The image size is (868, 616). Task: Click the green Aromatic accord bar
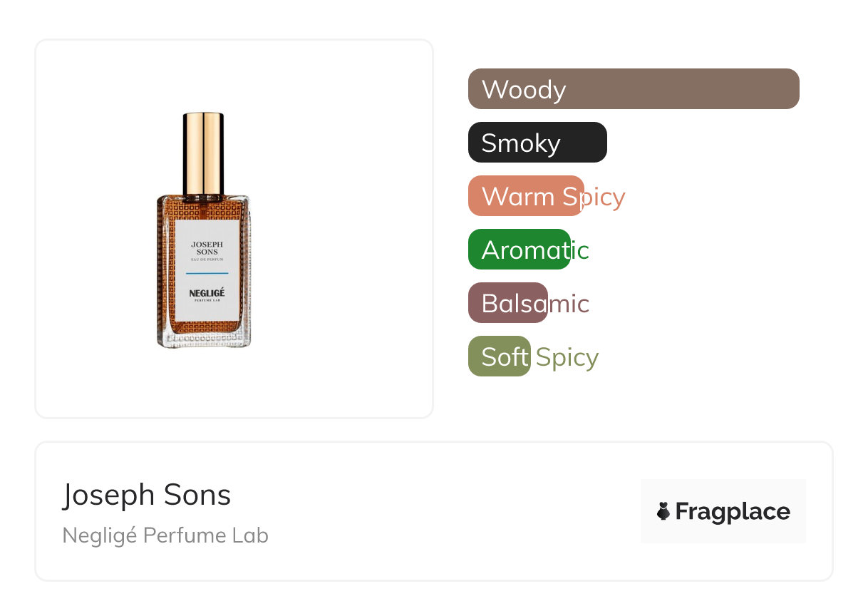519,250
